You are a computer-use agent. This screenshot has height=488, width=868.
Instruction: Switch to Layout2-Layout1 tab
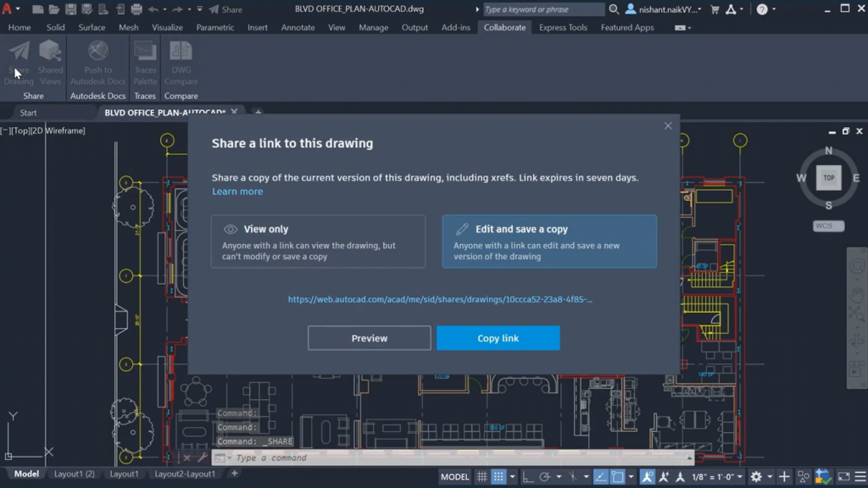(x=185, y=474)
